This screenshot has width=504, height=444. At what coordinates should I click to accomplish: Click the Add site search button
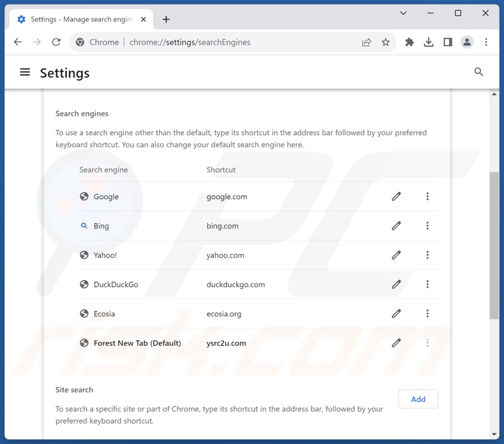coord(418,399)
